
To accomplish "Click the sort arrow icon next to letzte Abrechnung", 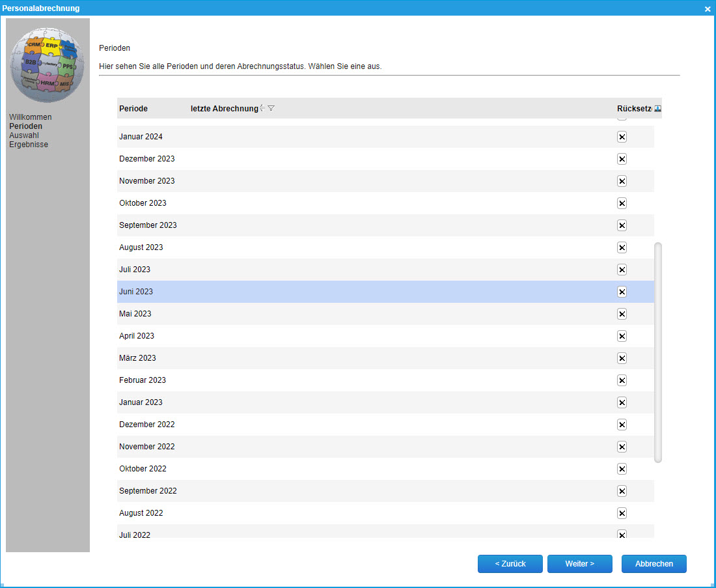I will [x=262, y=109].
